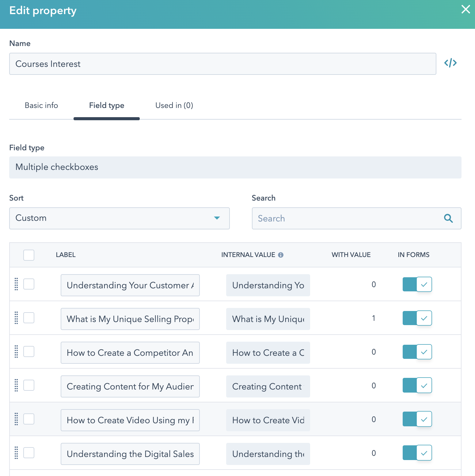
Task: Check the Understanding Your Customer row checkbox
Action: tap(29, 284)
